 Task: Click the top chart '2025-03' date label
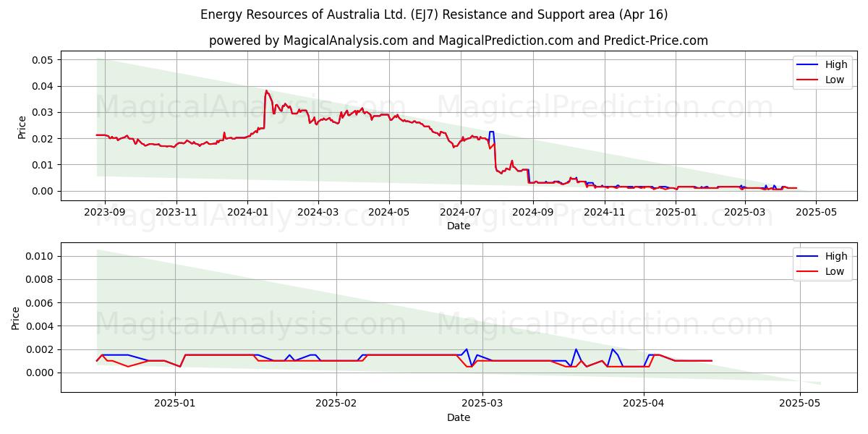coord(744,212)
